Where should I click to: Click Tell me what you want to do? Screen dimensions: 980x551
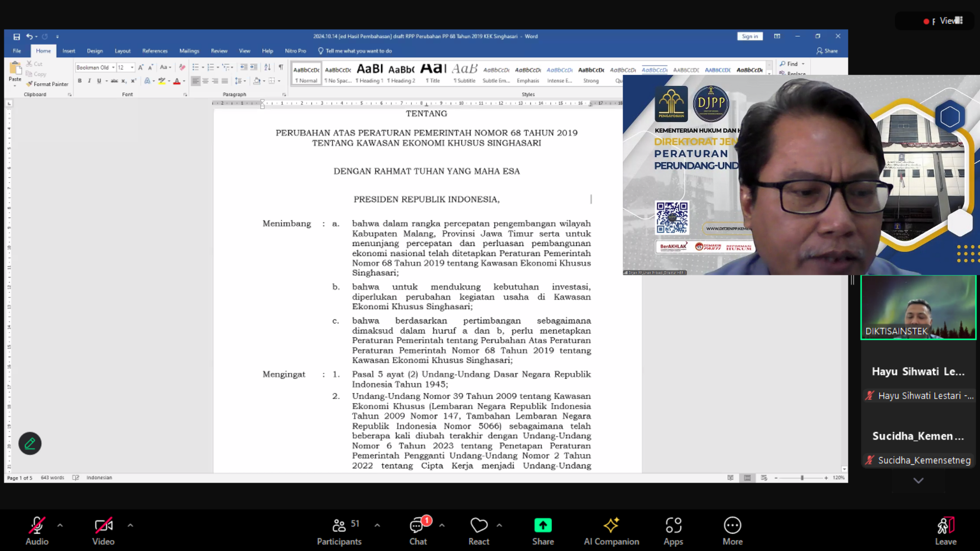pyautogui.click(x=355, y=51)
